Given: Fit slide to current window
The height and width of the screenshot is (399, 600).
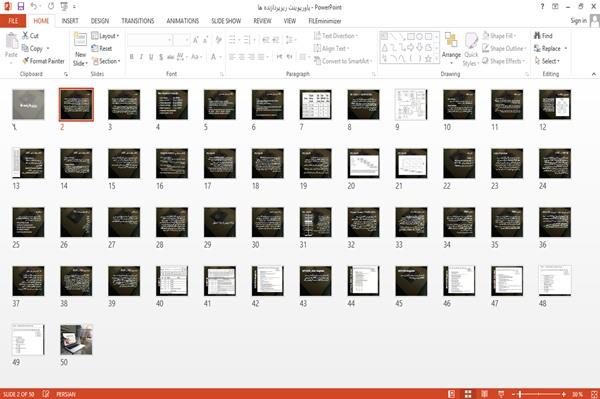Looking at the screenshot, I should tap(593, 394).
